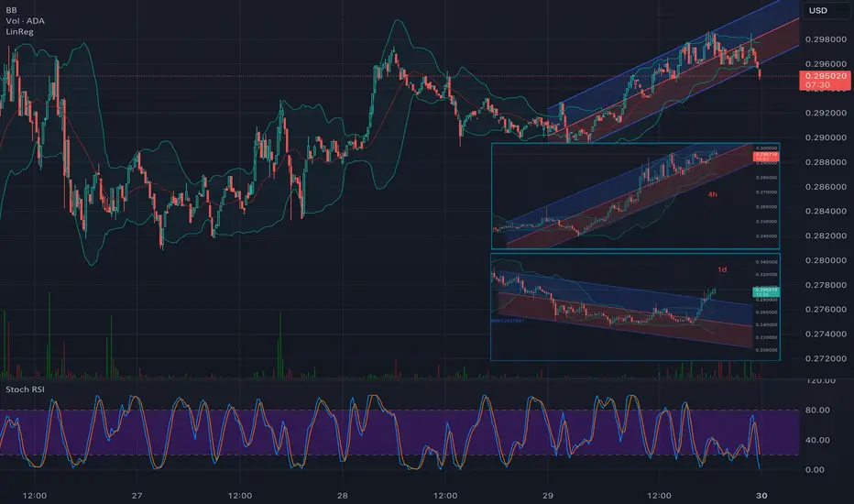This screenshot has height=504, width=854.
Task: Click the 0.288000 price axis label
Action: (x=826, y=162)
